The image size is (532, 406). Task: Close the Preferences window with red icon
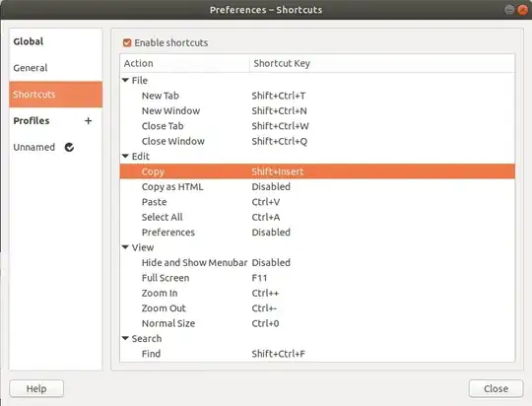(523, 10)
